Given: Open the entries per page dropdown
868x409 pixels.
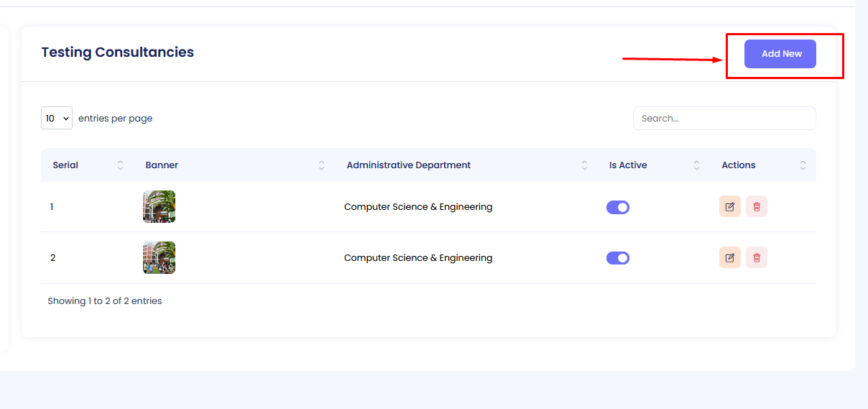Looking at the screenshot, I should [x=57, y=118].
